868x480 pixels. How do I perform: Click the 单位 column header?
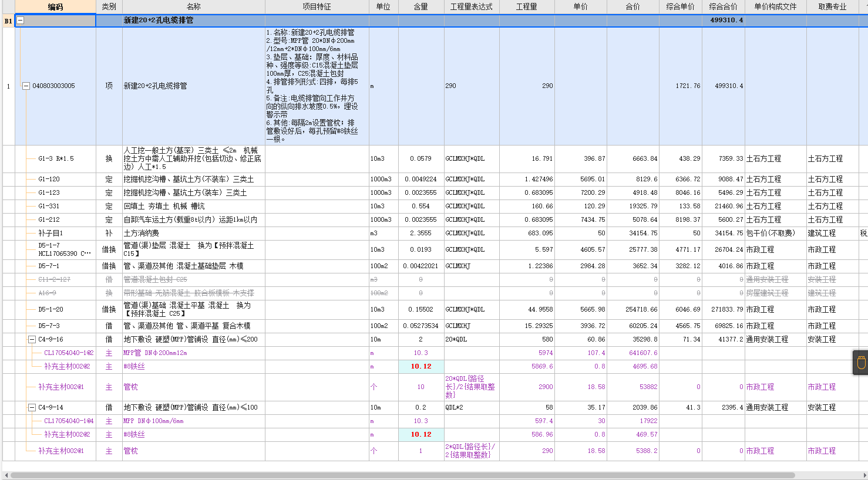click(x=383, y=7)
